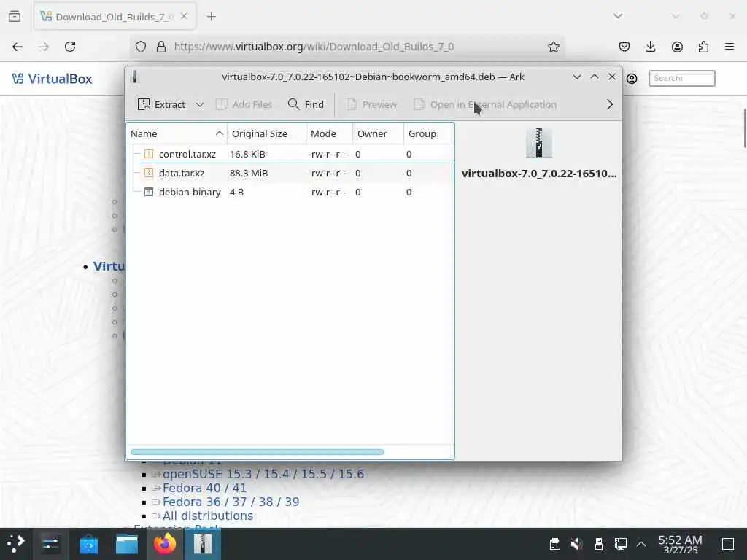Open Firefox hamburger application menu
This screenshot has height=560, width=747.
coord(729,47)
